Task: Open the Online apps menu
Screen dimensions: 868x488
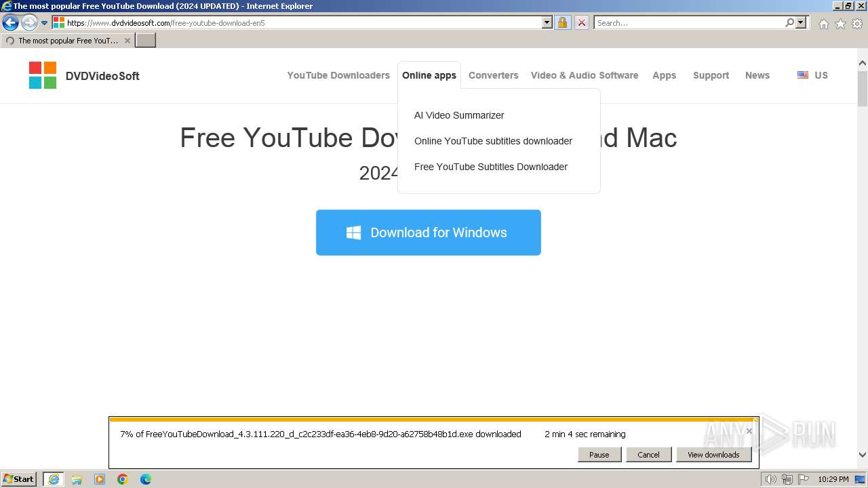Action: click(x=429, y=75)
